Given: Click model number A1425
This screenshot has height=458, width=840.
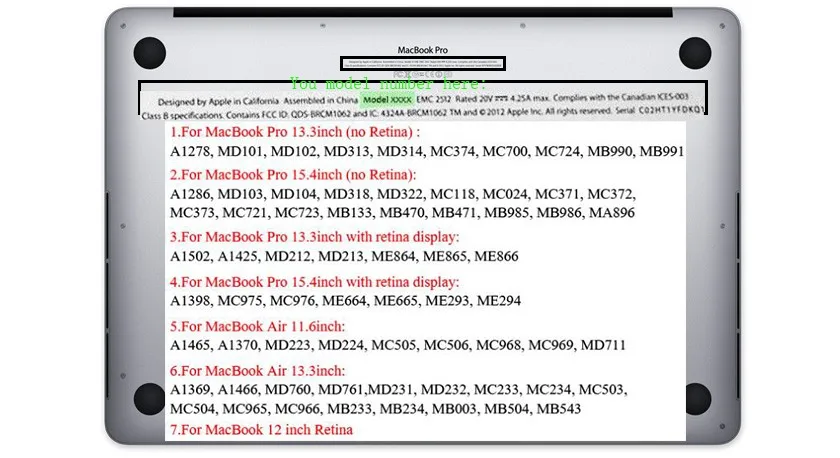Looking at the screenshot, I should coord(238,256).
